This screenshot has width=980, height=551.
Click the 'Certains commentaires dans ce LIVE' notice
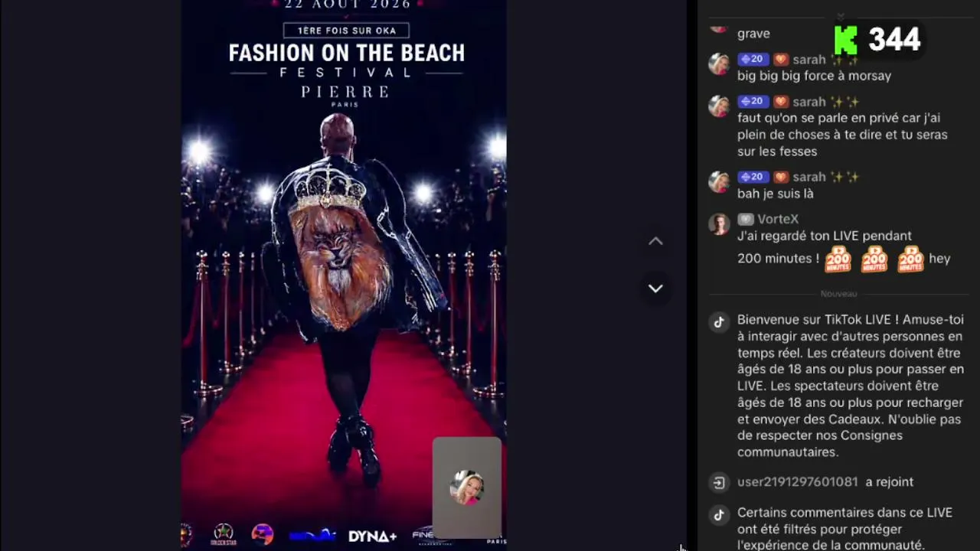844,529
